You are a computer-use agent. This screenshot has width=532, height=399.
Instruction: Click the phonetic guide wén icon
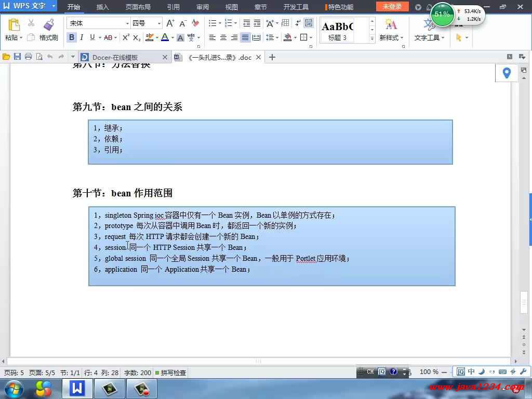pyautogui.click(x=191, y=37)
